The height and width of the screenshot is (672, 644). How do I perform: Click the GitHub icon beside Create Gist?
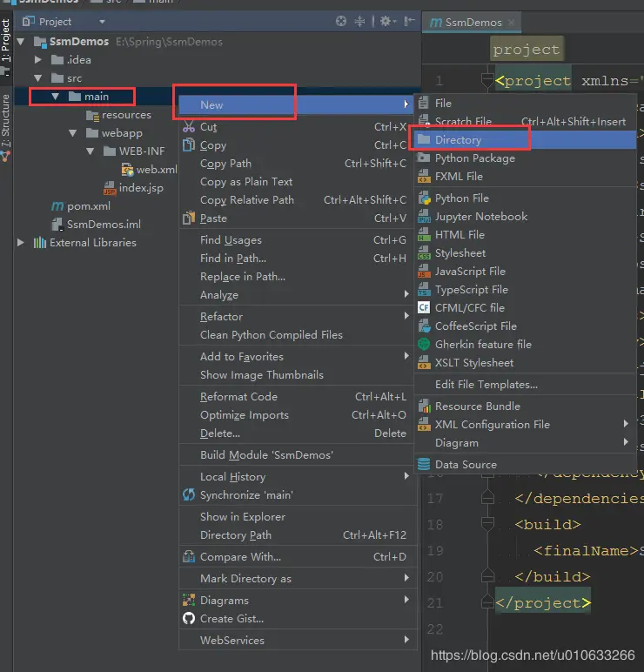point(189,618)
